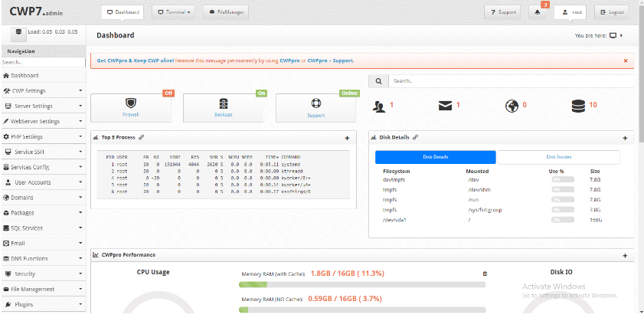Click link icon next to Disk Details
The height and width of the screenshot is (321, 644).
coord(415,138)
